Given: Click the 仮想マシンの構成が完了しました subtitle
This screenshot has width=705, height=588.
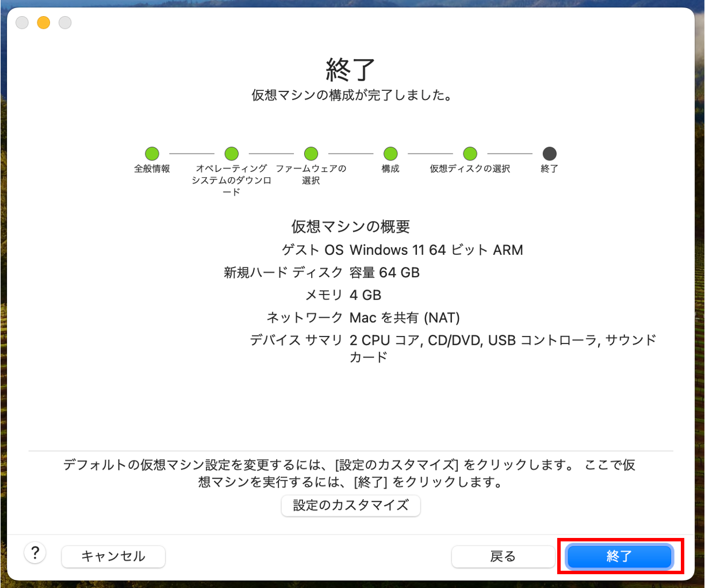Looking at the screenshot, I should (x=352, y=96).
